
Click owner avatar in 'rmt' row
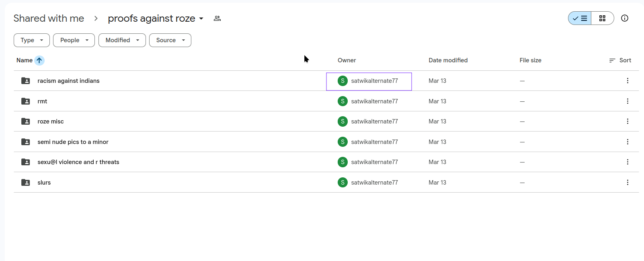[x=343, y=101]
